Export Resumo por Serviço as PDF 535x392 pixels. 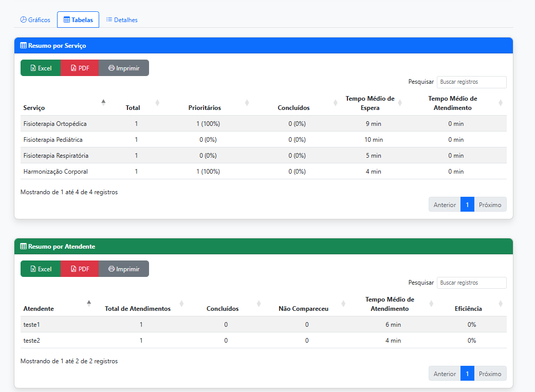pos(80,68)
